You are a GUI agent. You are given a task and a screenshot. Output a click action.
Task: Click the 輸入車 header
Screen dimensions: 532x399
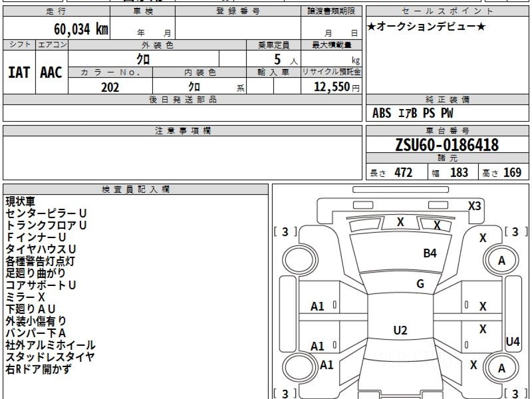[x=274, y=72]
